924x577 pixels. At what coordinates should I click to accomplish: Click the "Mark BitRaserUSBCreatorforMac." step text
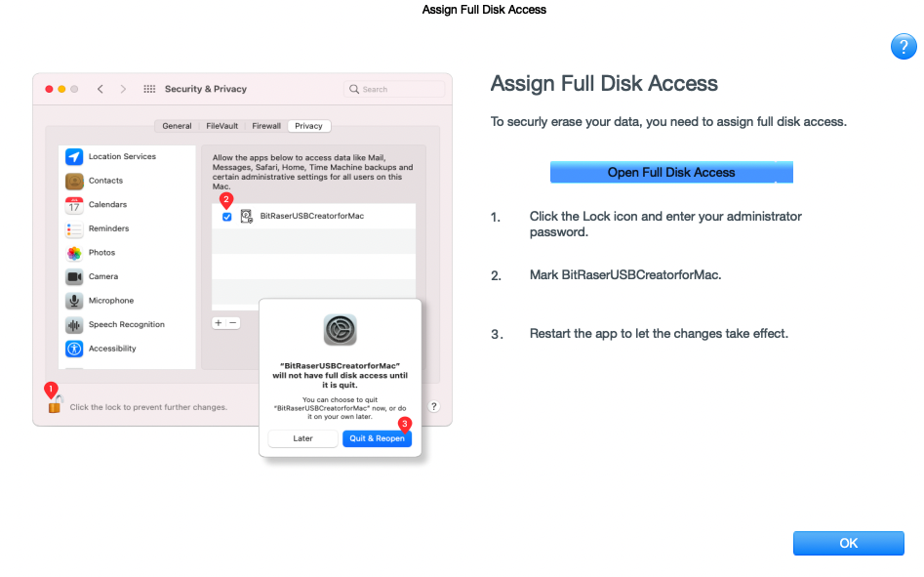(x=625, y=275)
